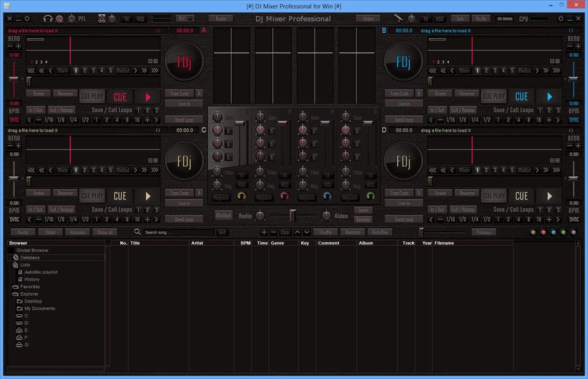Click deck A FDj jog wheel
Viewport: 588px width, 379px height.
click(184, 61)
